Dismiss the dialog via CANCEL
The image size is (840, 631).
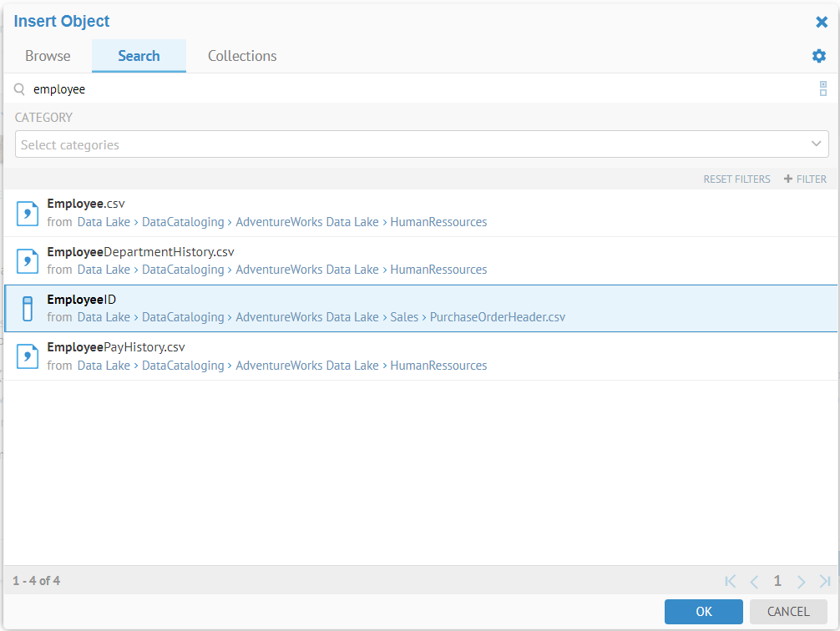click(x=787, y=611)
